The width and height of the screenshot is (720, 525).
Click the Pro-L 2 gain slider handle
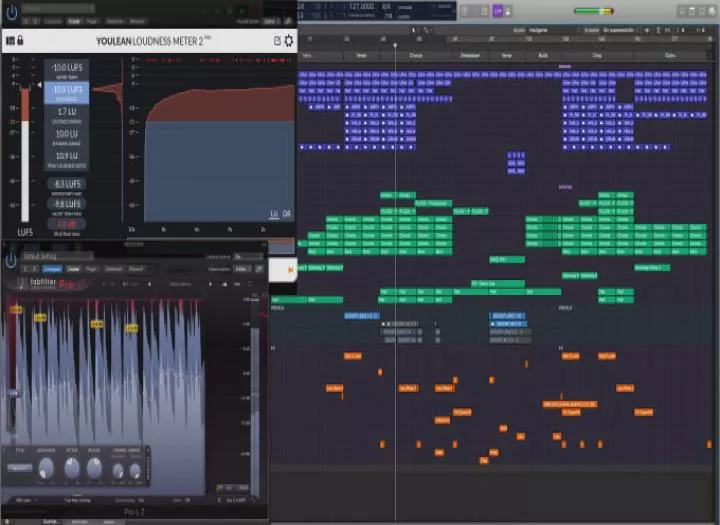click(x=13, y=394)
